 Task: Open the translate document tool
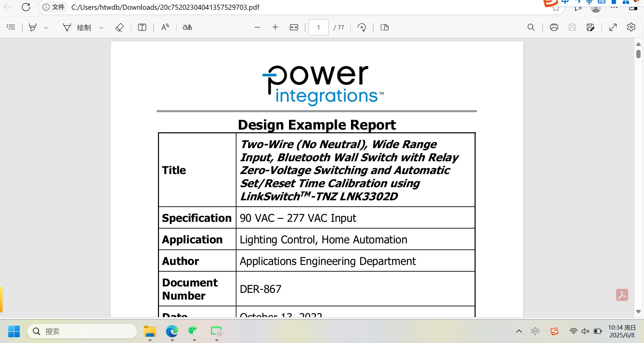[x=187, y=27]
